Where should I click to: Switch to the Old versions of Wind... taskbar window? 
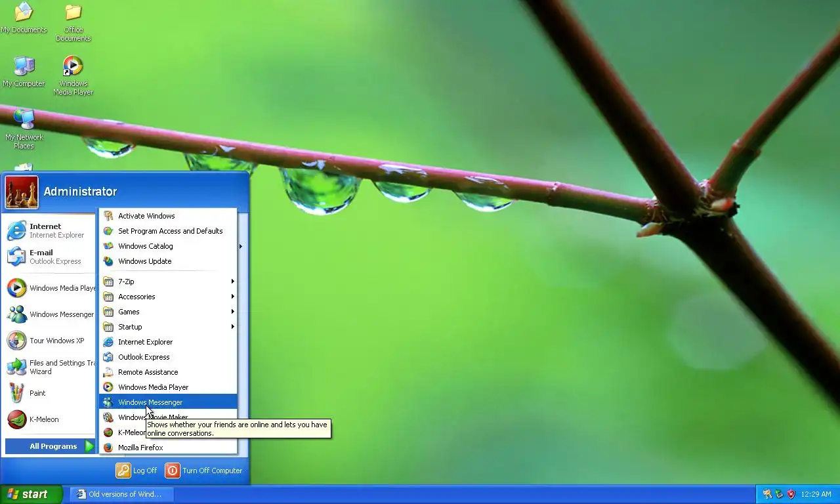click(122, 494)
